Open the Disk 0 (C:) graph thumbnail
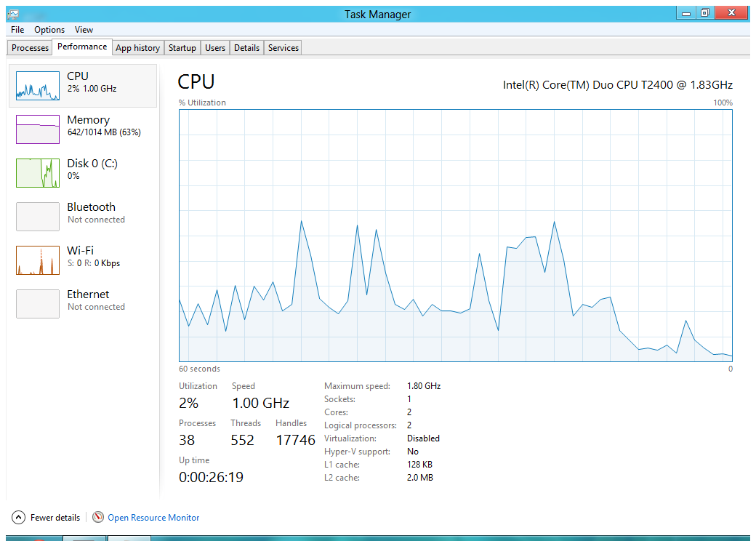This screenshot has width=756, height=541. point(38,173)
